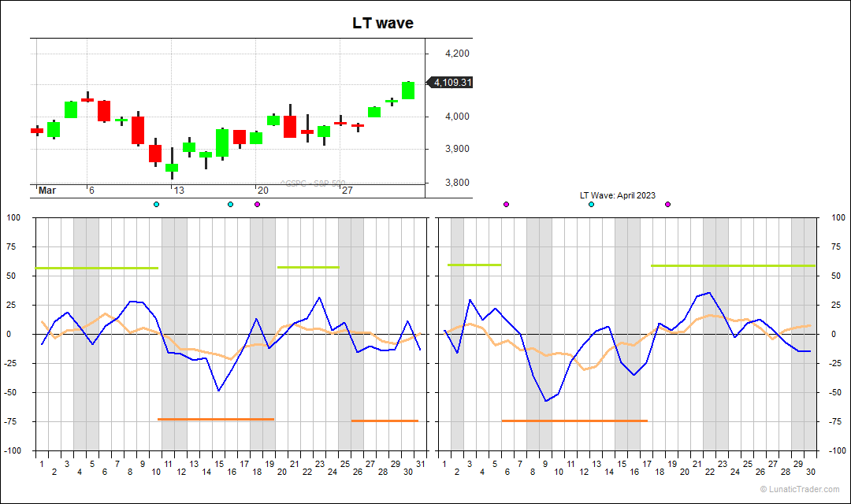This screenshot has height=504, width=851.
Task: Click the 4,109.31 current price tag
Action: click(x=452, y=82)
